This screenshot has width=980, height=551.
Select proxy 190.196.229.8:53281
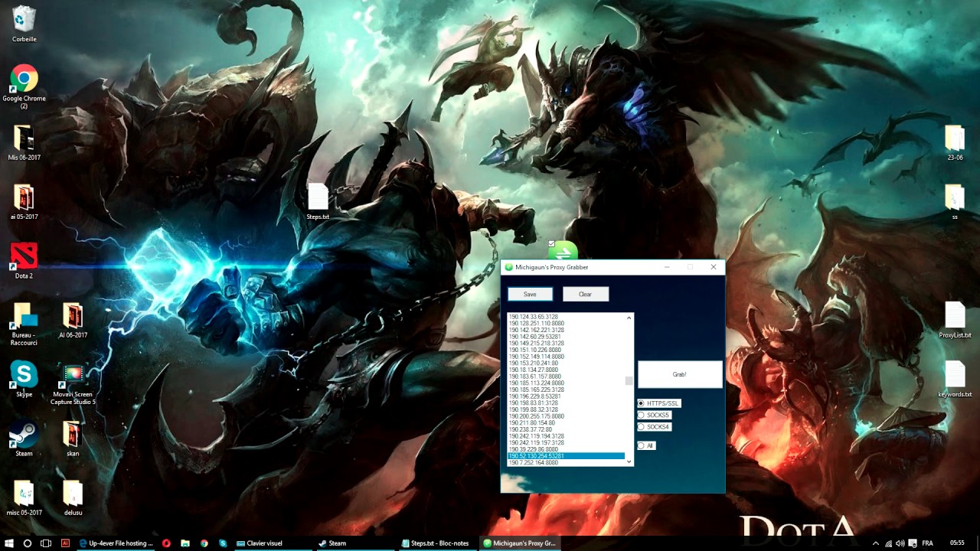535,396
